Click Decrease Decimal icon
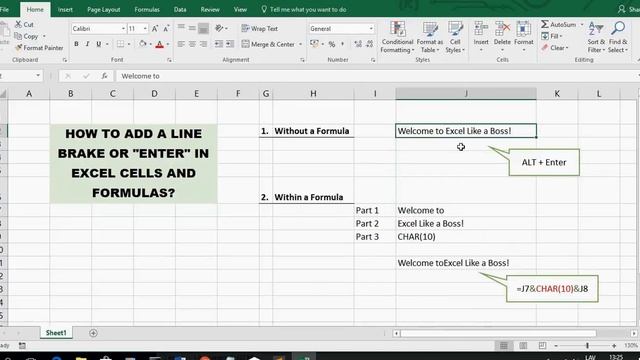 point(369,44)
